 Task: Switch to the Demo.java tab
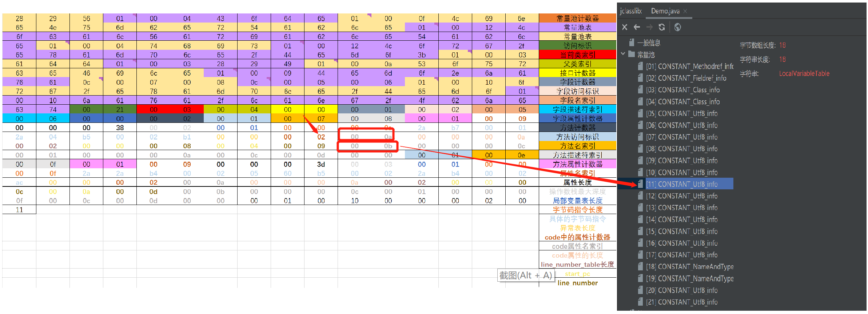tap(665, 11)
